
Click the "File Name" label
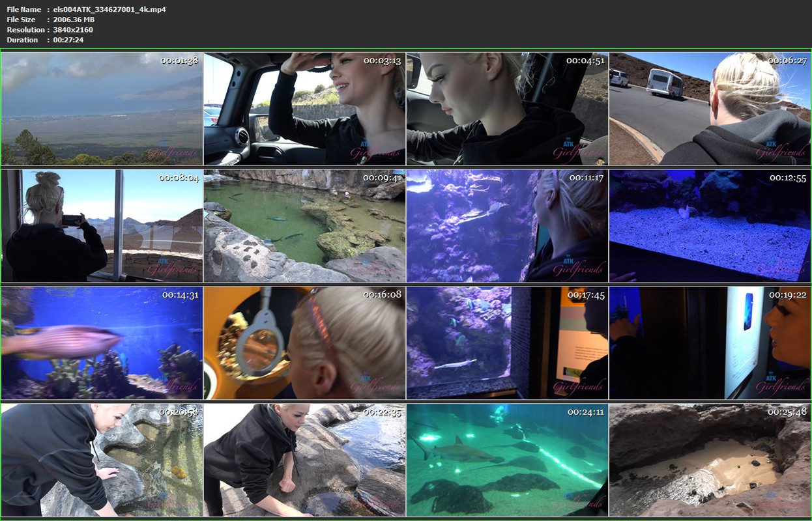point(24,9)
